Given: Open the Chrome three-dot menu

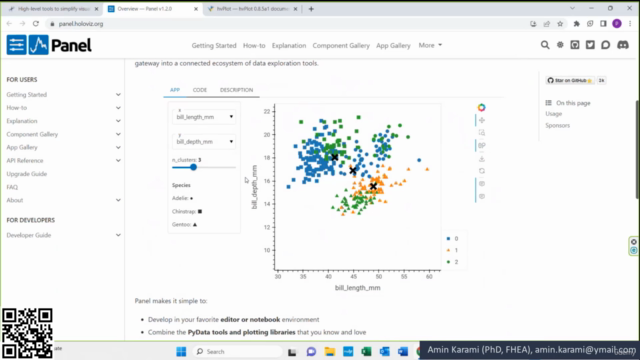Looking at the screenshot, I should (x=630, y=24).
